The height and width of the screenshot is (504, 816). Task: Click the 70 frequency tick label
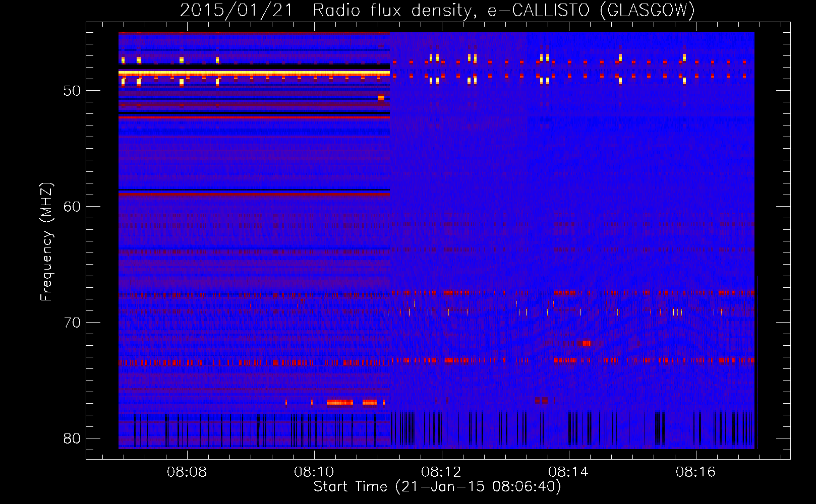coord(72,323)
